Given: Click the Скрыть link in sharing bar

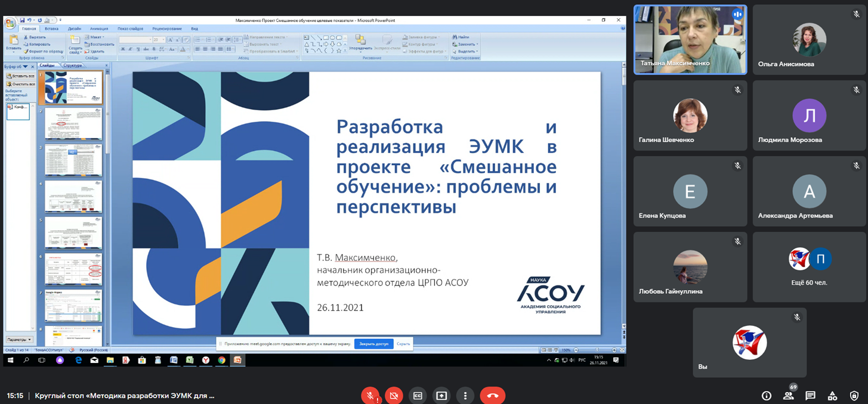Looking at the screenshot, I should click(403, 344).
